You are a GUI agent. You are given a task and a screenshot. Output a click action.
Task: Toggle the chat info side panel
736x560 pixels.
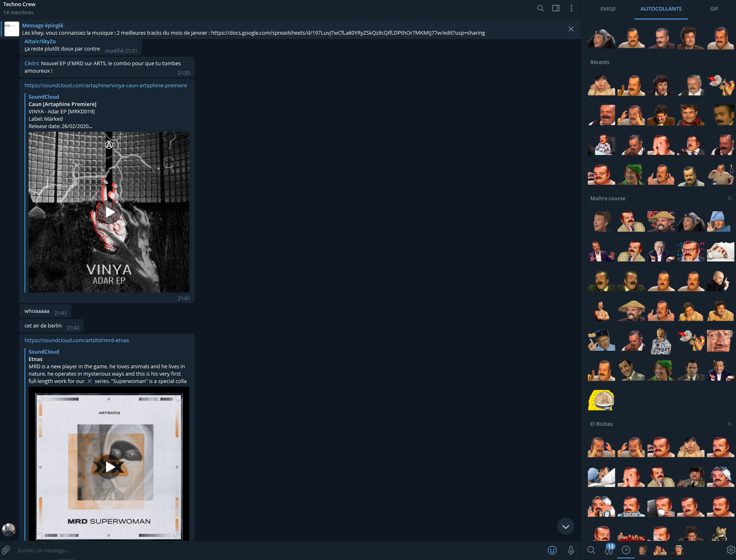[x=556, y=8]
